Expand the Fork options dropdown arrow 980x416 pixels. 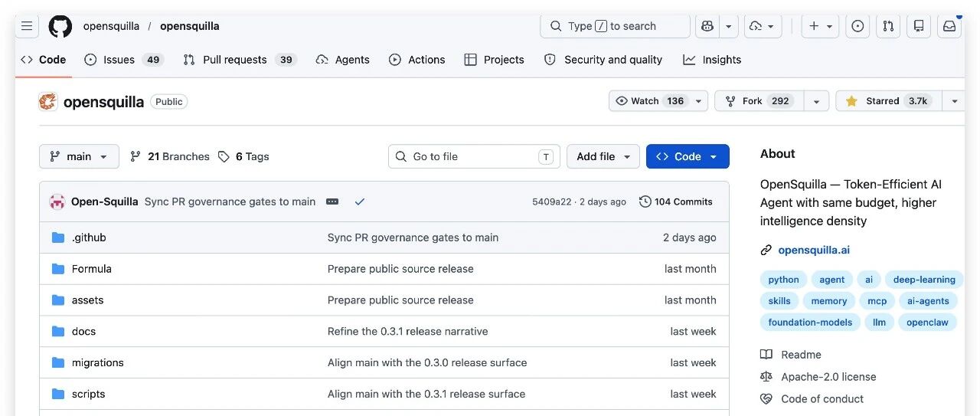pos(816,101)
